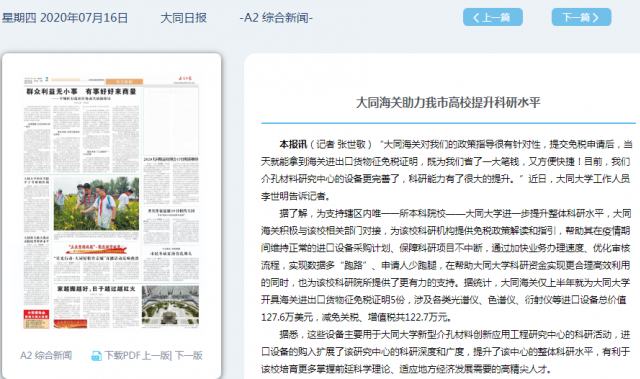Click the photo of people in the flower field
Screen dimensions: 640x379
pyautogui.click(x=96, y=204)
